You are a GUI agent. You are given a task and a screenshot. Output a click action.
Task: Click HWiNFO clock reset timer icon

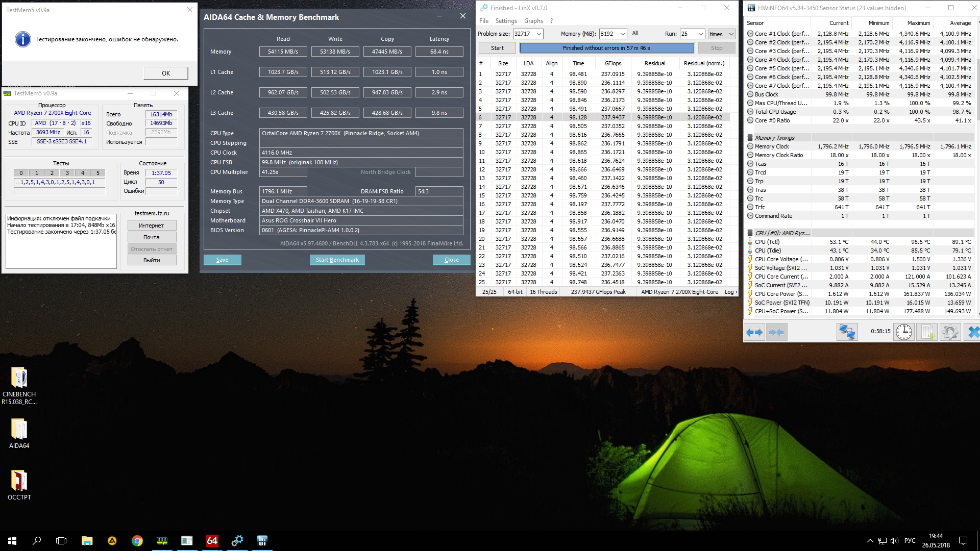pyautogui.click(x=903, y=332)
